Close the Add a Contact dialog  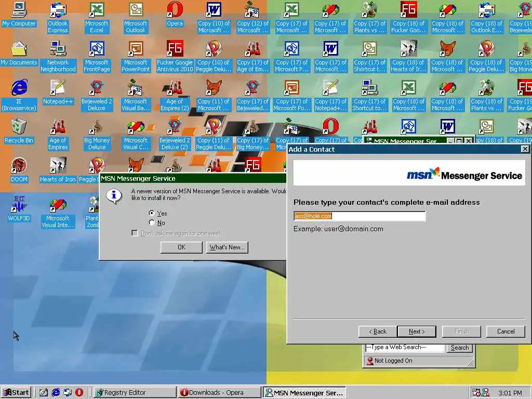click(x=525, y=149)
